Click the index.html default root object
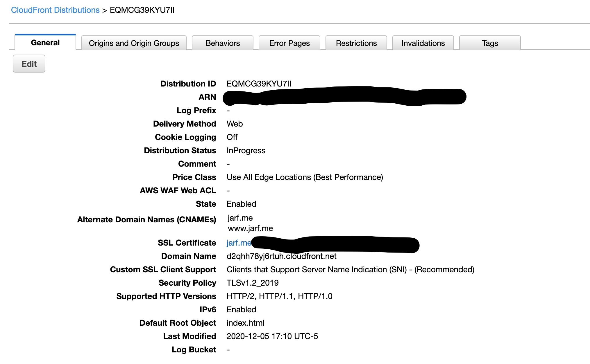This screenshot has height=364, width=590. coord(245,323)
